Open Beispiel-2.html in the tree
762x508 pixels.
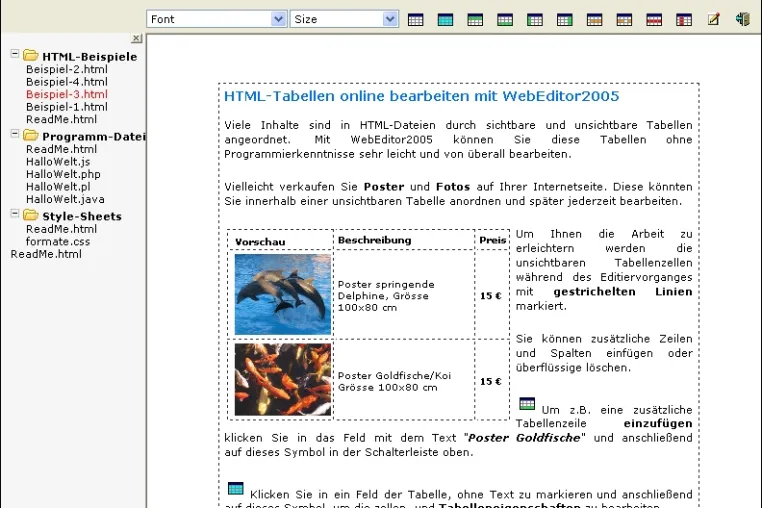[67, 70]
